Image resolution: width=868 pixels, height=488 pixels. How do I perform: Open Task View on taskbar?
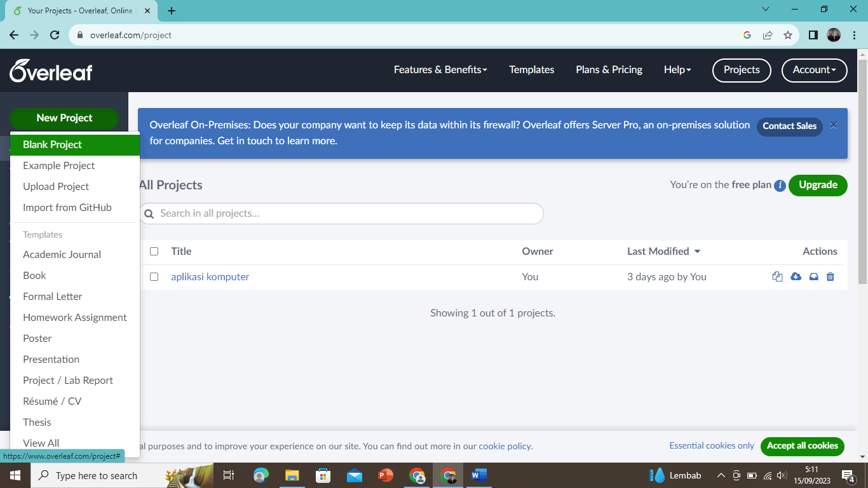click(x=229, y=475)
